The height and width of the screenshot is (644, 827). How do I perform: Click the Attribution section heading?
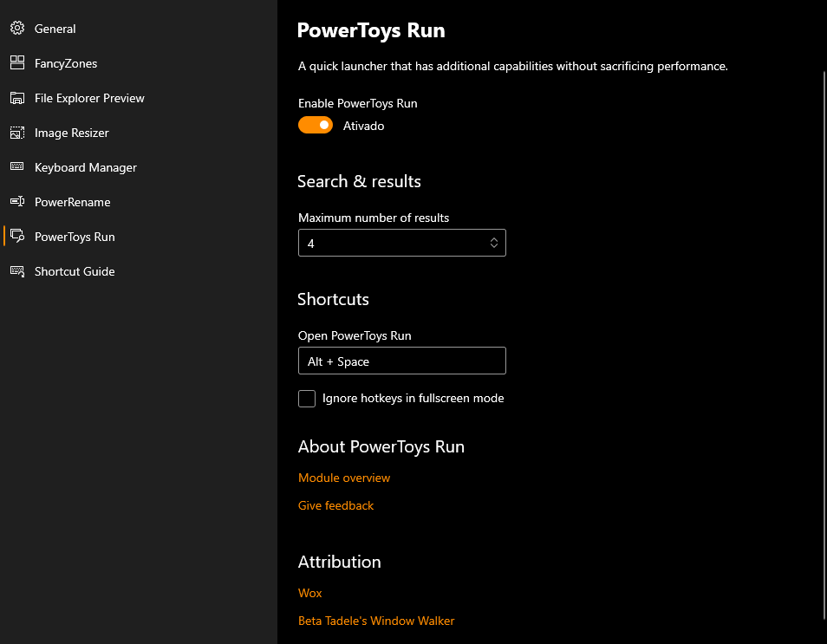[339, 562]
